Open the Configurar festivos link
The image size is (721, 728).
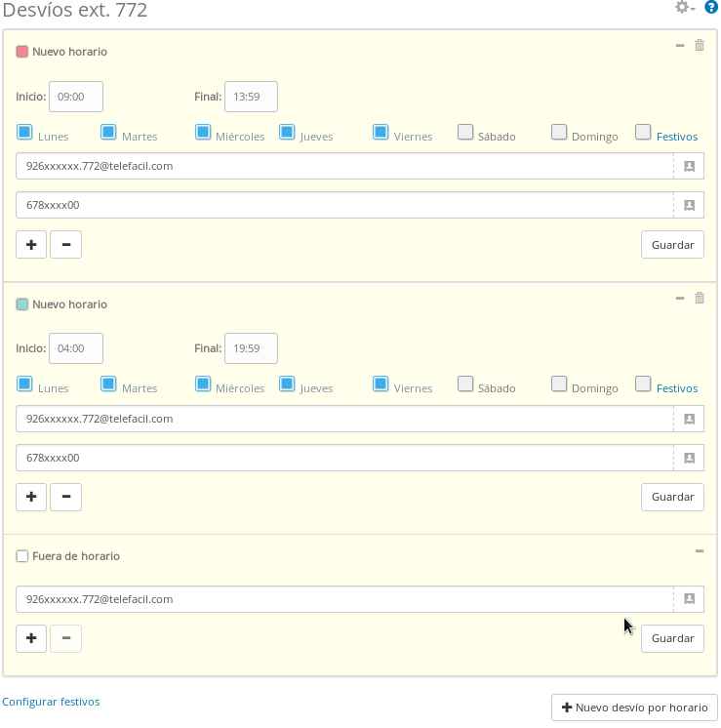click(x=51, y=702)
